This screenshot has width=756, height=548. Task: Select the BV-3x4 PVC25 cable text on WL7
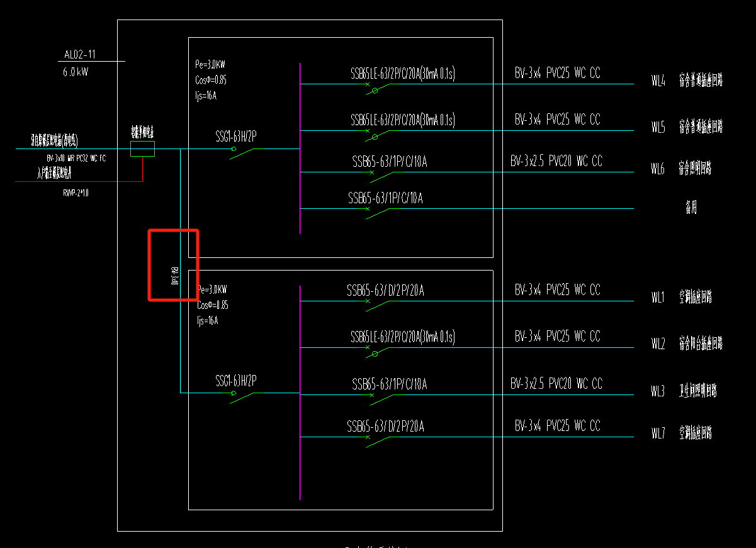pos(558,426)
